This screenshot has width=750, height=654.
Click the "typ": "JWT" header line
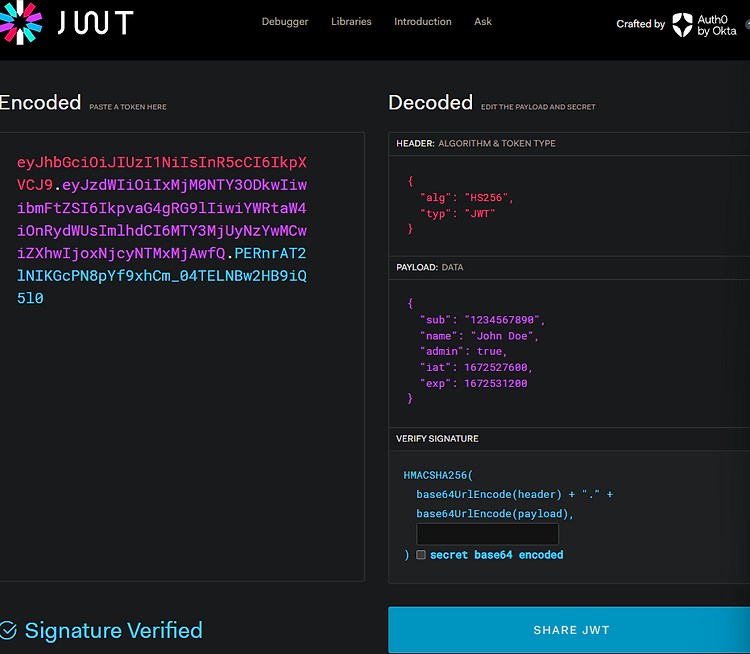click(x=457, y=213)
